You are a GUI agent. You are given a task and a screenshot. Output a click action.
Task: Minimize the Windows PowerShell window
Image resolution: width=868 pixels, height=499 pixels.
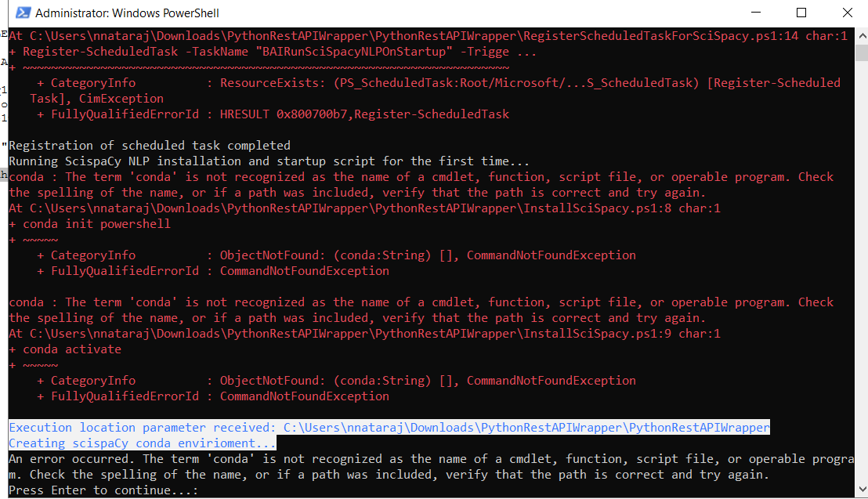pyautogui.click(x=756, y=13)
